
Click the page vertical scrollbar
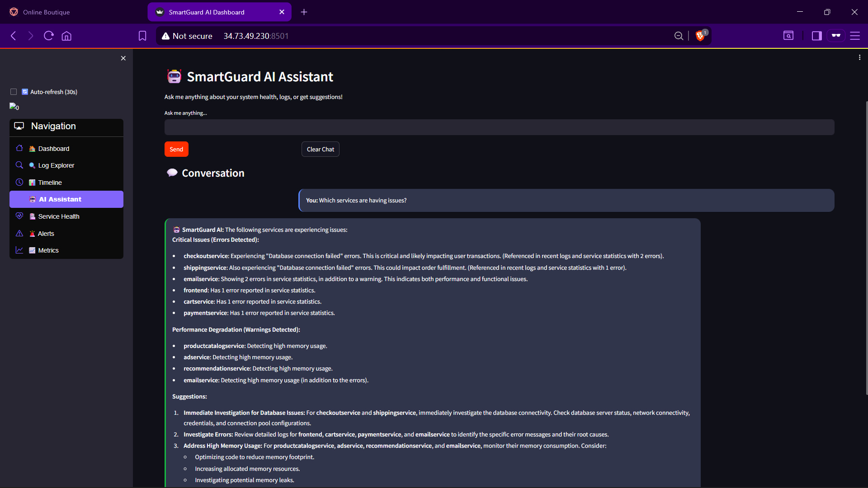pos(866,248)
